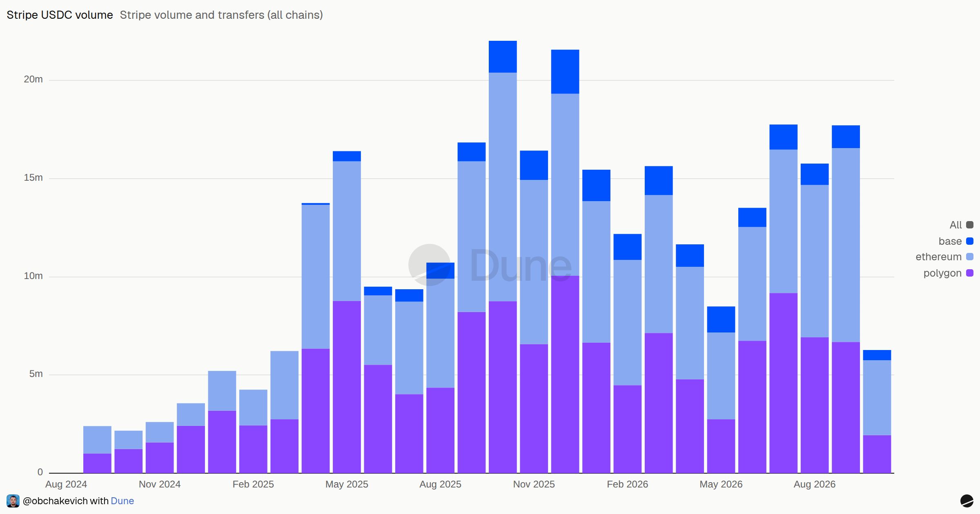Click the purple polygon segment of the last bar
Viewport: 980px width, 514px height.
pos(877,454)
